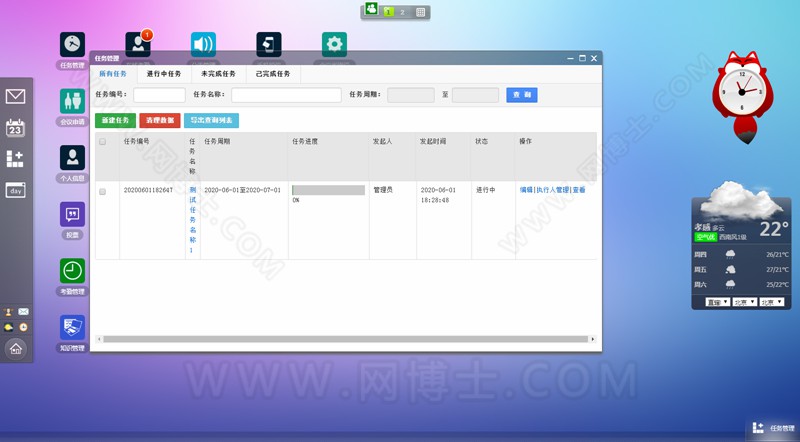Open the blue speaker announcement desktop icon
This screenshot has width=800, height=442.
click(x=203, y=44)
